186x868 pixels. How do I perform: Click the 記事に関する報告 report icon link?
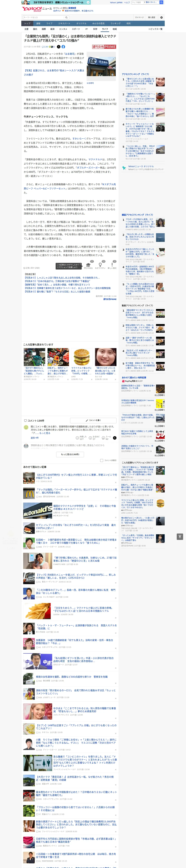coord(32,268)
